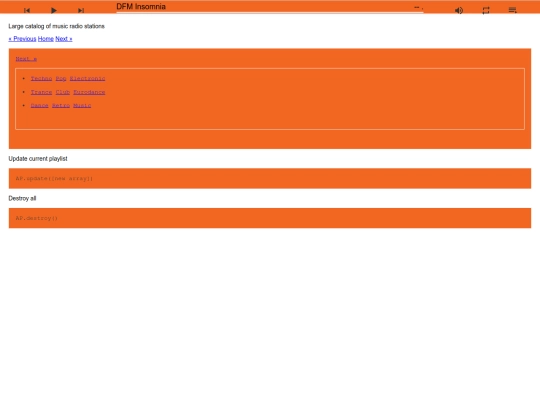540x405 pixels.
Task: Open the Trance genre link
Action: coord(41,92)
